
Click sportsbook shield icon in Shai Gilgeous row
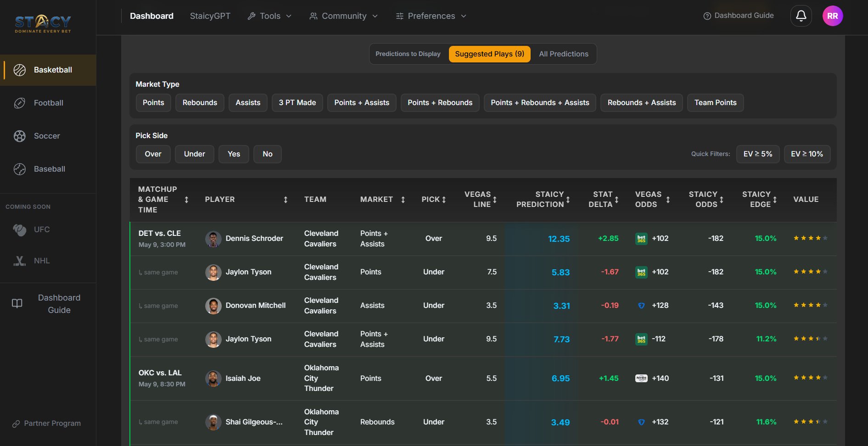coord(641,422)
